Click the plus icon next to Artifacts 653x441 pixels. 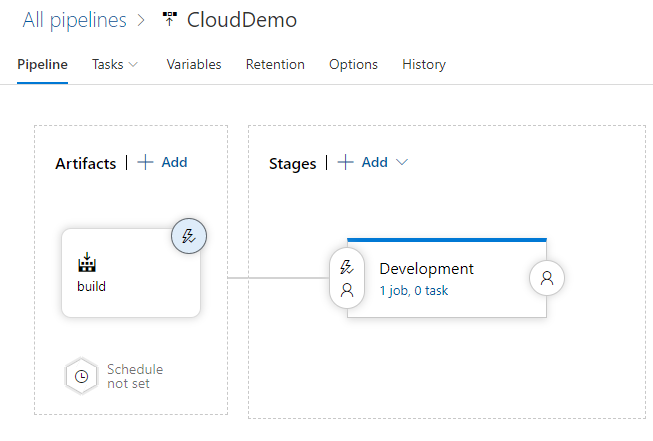[x=146, y=162]
